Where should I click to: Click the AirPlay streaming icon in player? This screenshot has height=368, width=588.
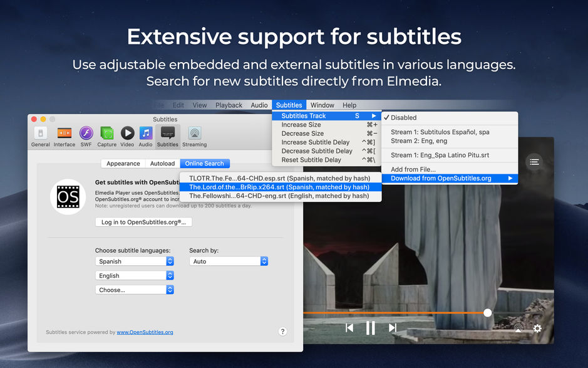(517, 328)
